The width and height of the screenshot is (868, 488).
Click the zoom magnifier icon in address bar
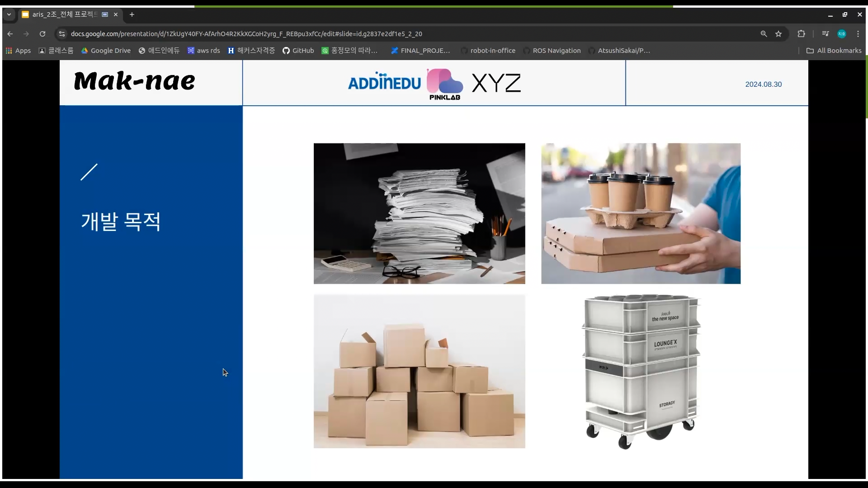tap(764, 34)
